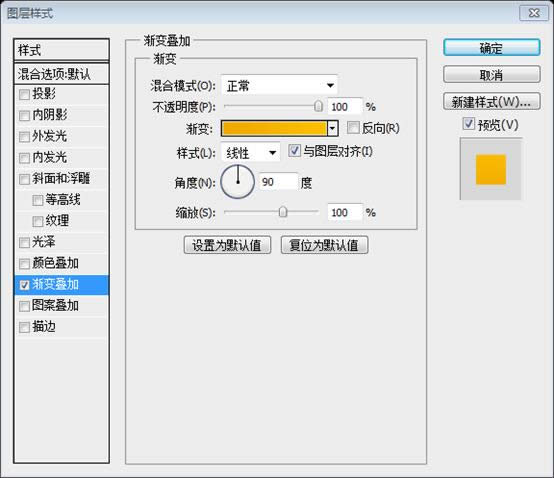Click the 取消 cancel button
Screen dimensions: 554x478
click(x=491, y=75)
